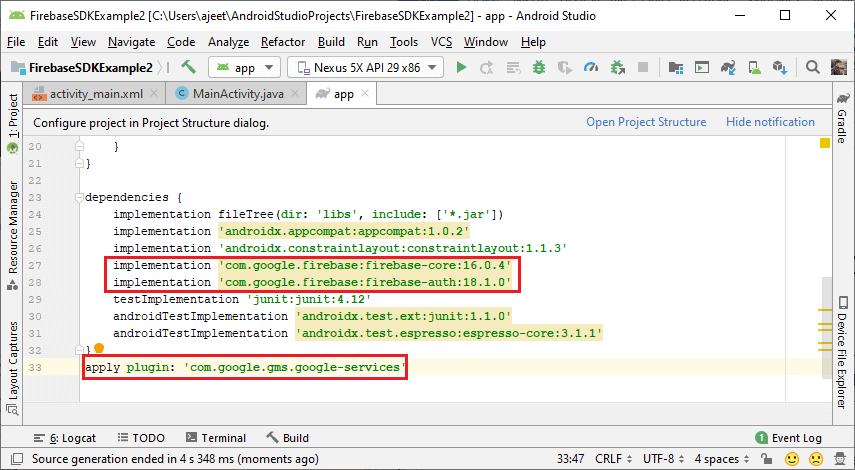Open the Help menu
The width and height of the screenshot is (855, 470).
click(x=533, y=42)
